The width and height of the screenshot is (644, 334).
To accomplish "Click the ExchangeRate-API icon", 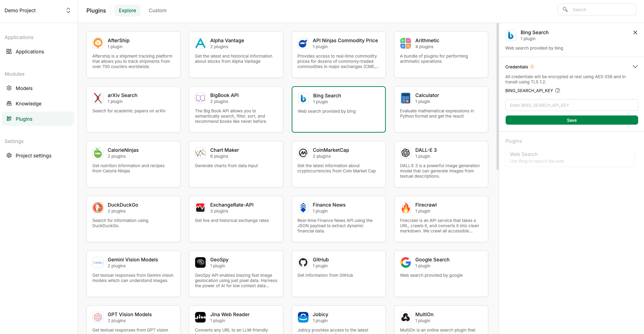I will [x=200, y=208].
